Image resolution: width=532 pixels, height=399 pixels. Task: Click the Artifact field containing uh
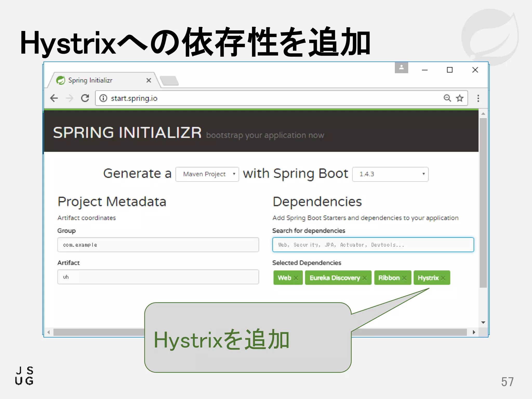click(158, 277)
